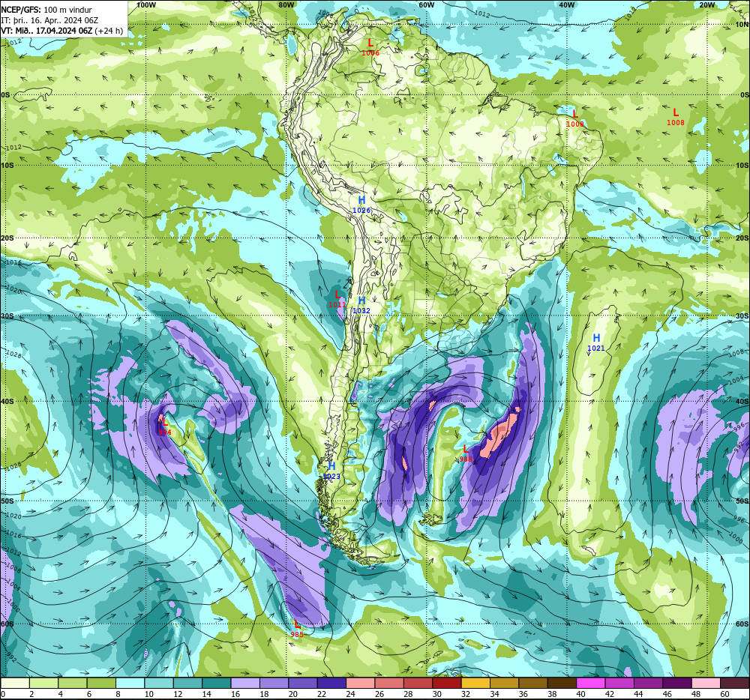Pick the light green 2–4 legend swatch
This screenshot has width=750, height=700.
(x=44, y=683)
